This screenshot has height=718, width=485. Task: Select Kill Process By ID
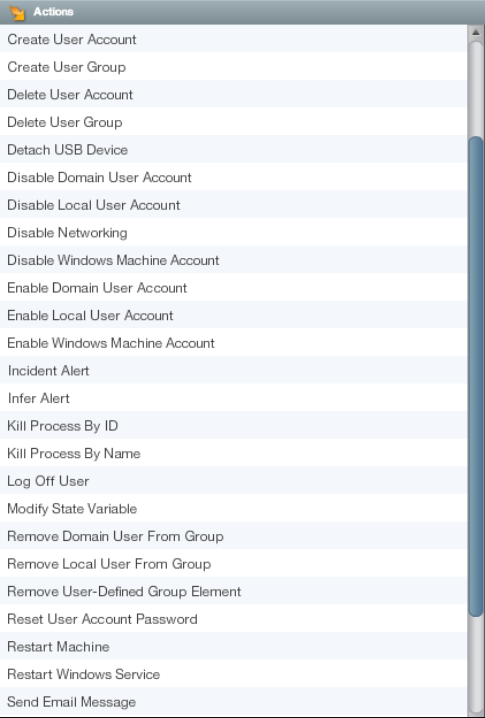[233, 425]
